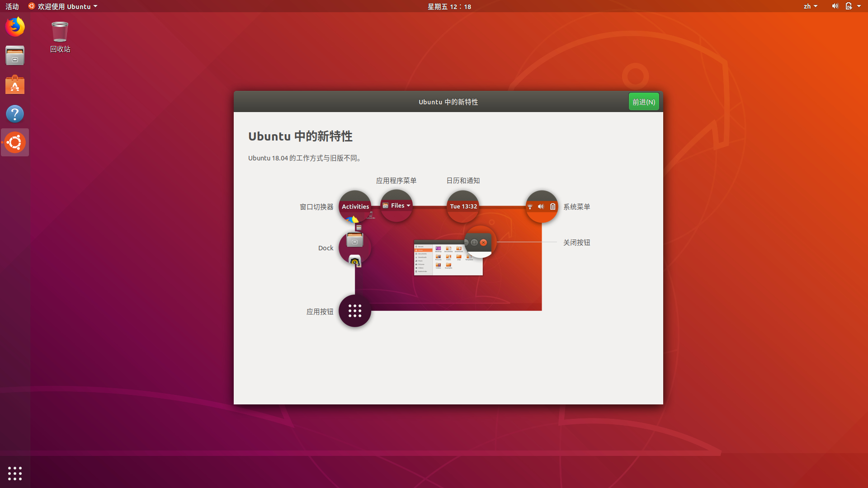Expand the 欢迎使用 Ubuntu app menu

pyautogui.click(x=63, y=6)
